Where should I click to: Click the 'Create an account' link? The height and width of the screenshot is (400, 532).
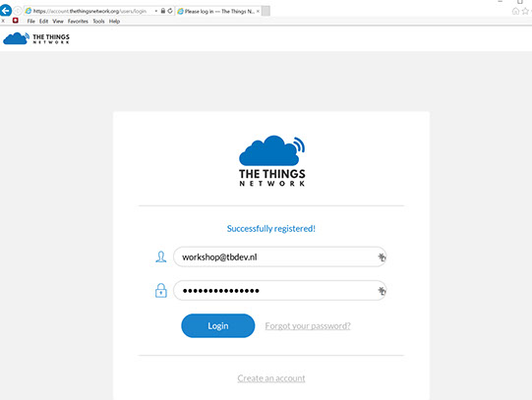tap(271, 378)
